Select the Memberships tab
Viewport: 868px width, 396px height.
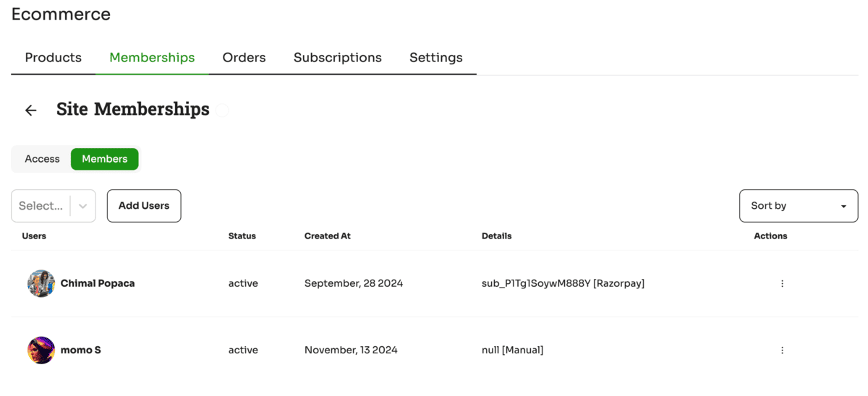pyautogui.click(x=152, y=57)
